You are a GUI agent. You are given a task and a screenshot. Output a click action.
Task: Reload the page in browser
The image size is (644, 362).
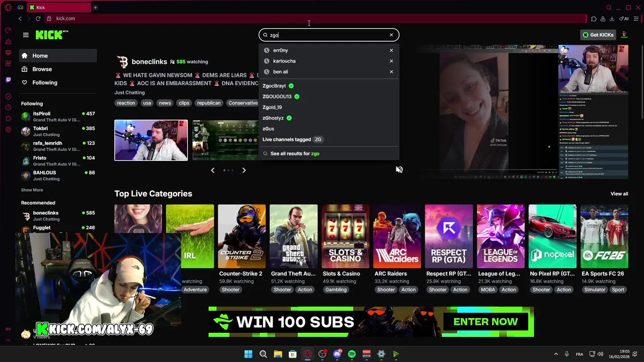pyautogui.click(x=38, y=19)
